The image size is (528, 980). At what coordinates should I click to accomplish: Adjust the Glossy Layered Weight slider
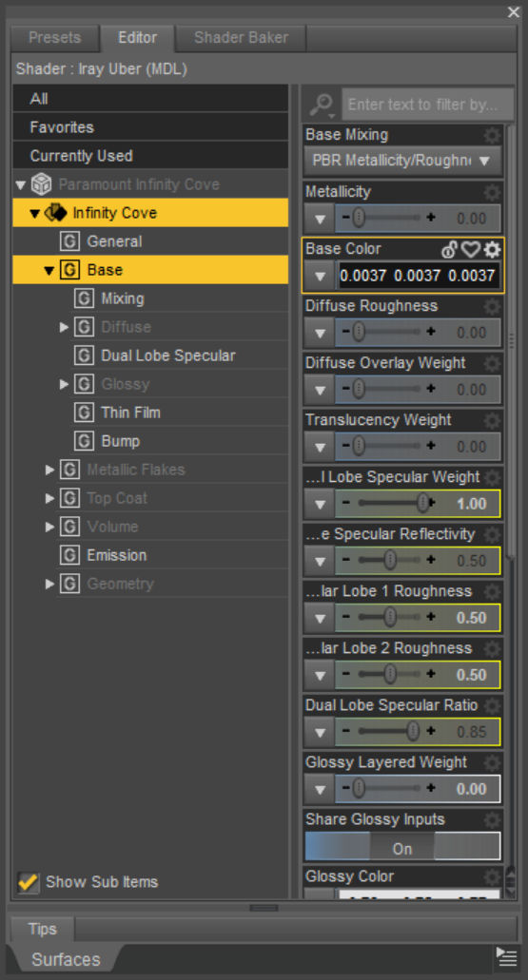386,789
